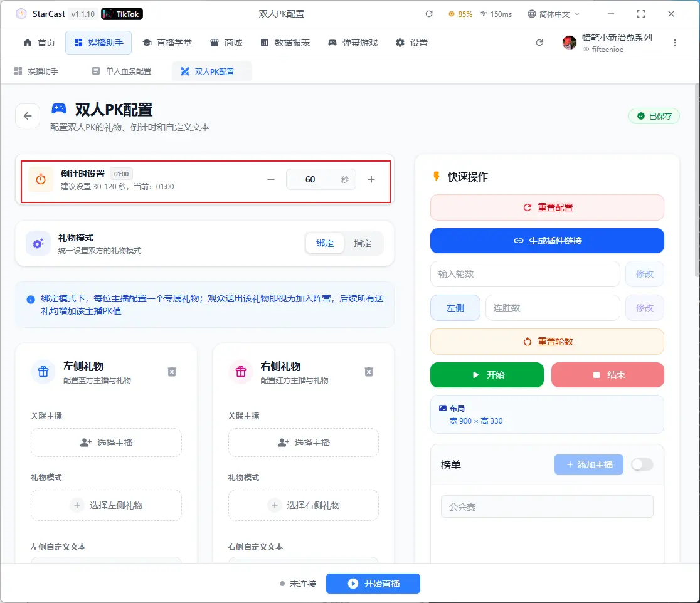This screenshot has width=700, height=603.
Task: Click the back arrow button
Action: [28, 116]
